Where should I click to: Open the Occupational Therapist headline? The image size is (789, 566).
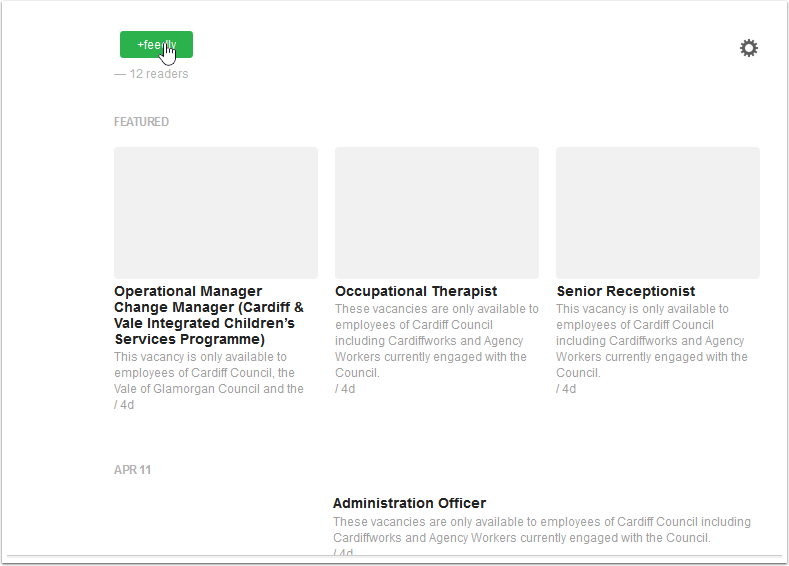[x=416, y=291]
